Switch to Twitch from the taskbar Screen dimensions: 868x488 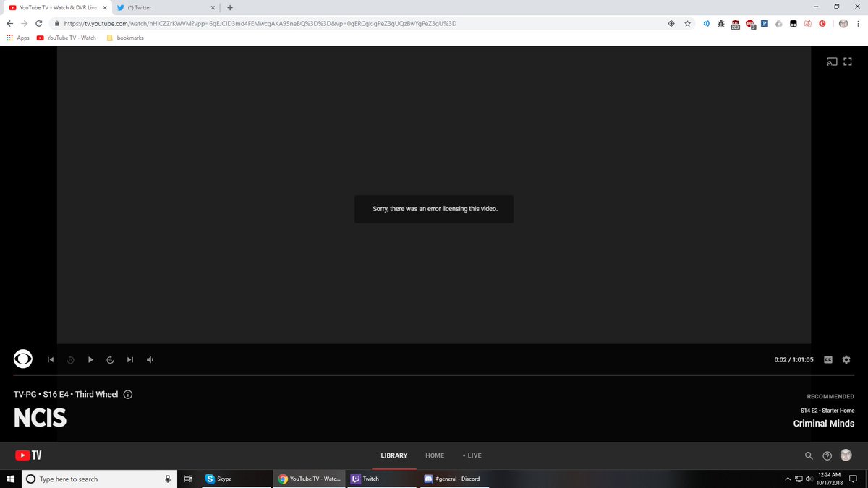(381, 479)
